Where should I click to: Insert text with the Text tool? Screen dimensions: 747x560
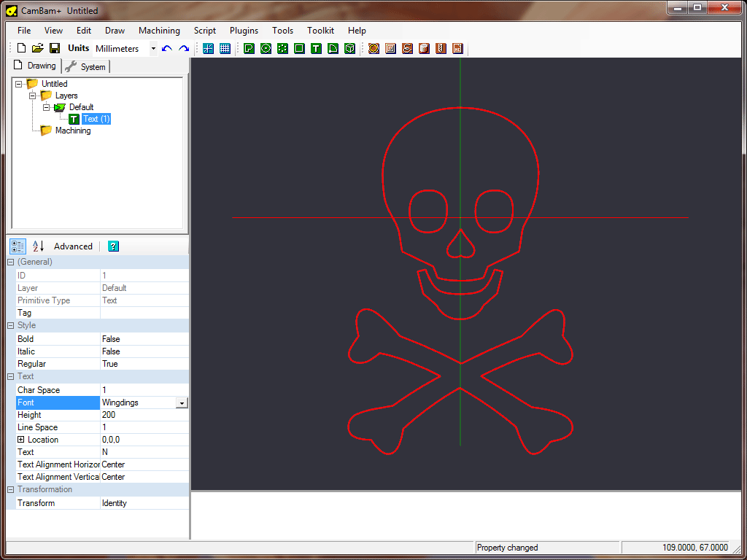316,48
